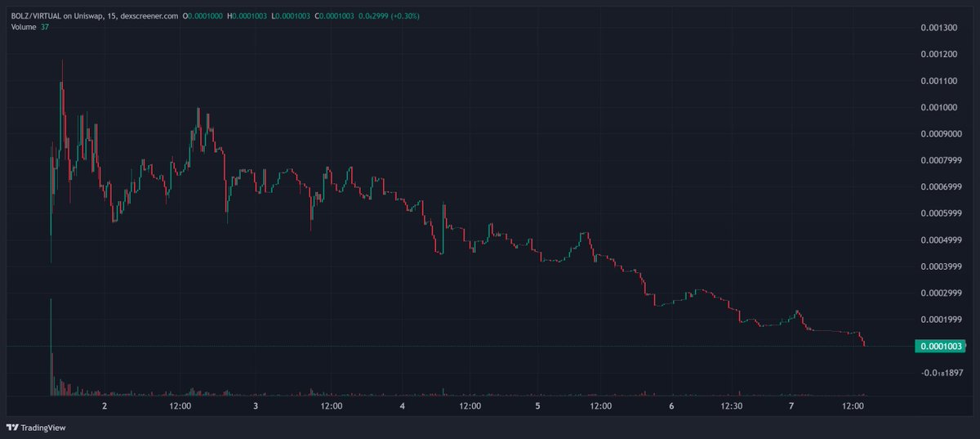Click the green 0.0001003 current price tag
The height and width of the screenshot is (439, 980).
coord(941,347)
